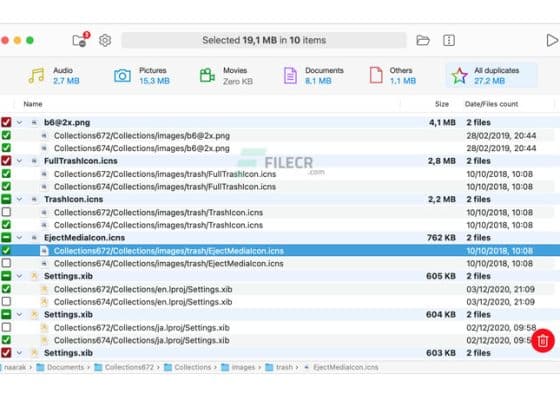The image size is (560, 420).
Task: Check Collections674 en.lproj Settings.xib checkbox
Action: tap(6, 301)
